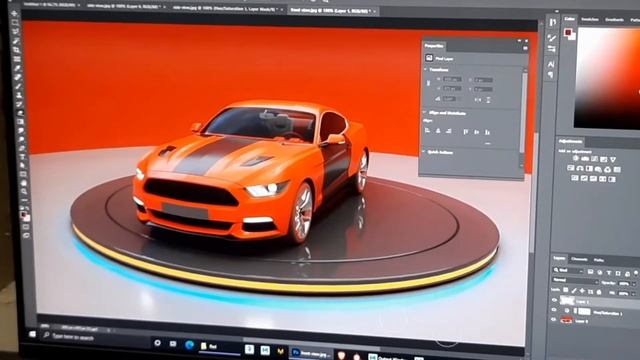Hide the Hue/Saturation 1 layer
Screen dimensions: 640x360
(555, 309)
